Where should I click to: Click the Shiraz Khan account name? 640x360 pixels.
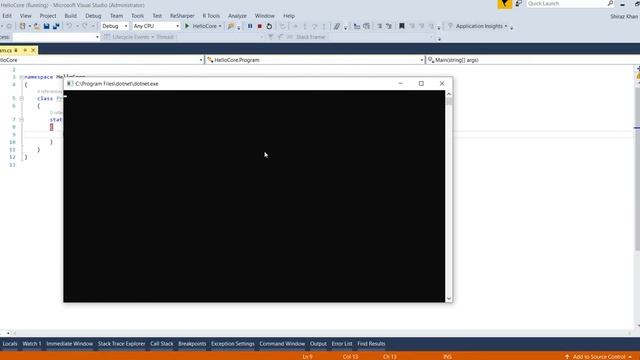(x=624, y=17)
